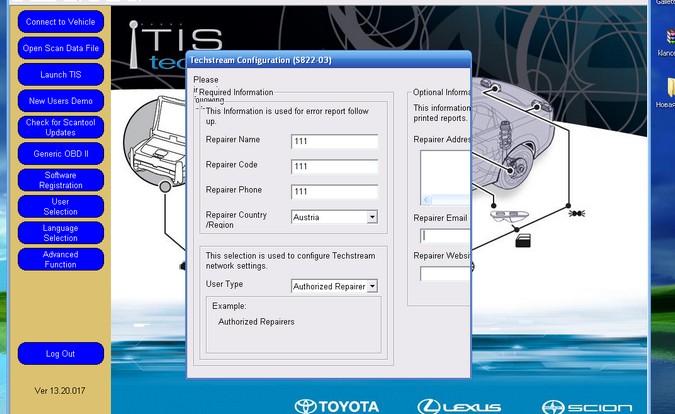Expand the Repairer Country/Region dropdown arrow
Image resolution: width=675 pixels, height=414 pixels.
coord(372,217)
